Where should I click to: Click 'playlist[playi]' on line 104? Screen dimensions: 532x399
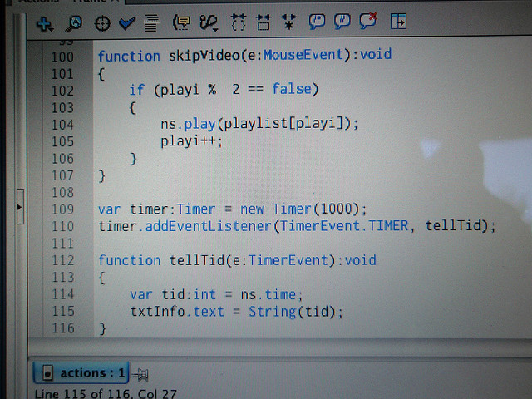tap(284, 123)
